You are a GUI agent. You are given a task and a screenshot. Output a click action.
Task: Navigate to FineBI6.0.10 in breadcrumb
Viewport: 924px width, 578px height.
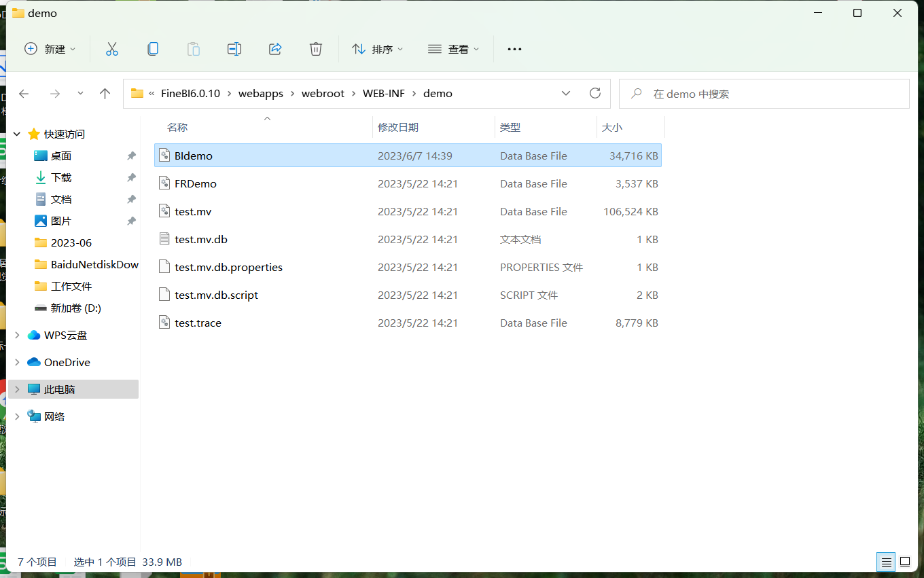(190, 94)
